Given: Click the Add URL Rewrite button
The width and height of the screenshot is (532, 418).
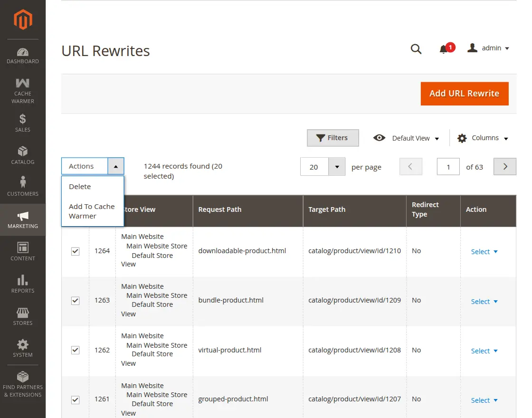Looking at the screenshot, I should (464, 94).
